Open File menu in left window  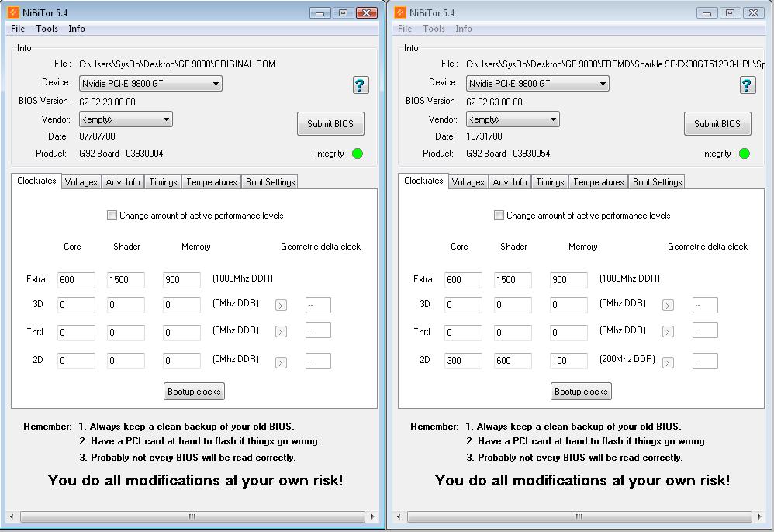point(18,29)
